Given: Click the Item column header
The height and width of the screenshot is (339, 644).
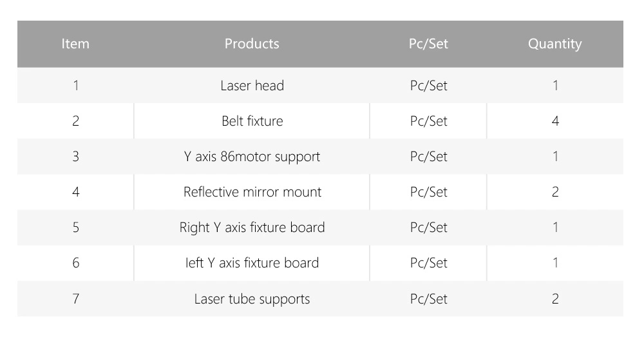Looking at the screenshot, I should tap(75, 44).
